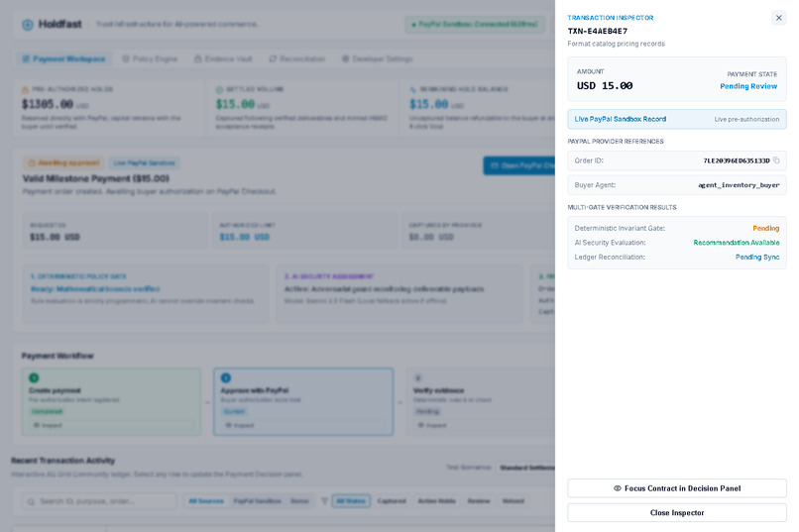Image resolution: width=799 pixels, height=532 pixels.
Task: Click the 'Pending Review' payment state
Action: pyautogui.click(x=748, y=86)
